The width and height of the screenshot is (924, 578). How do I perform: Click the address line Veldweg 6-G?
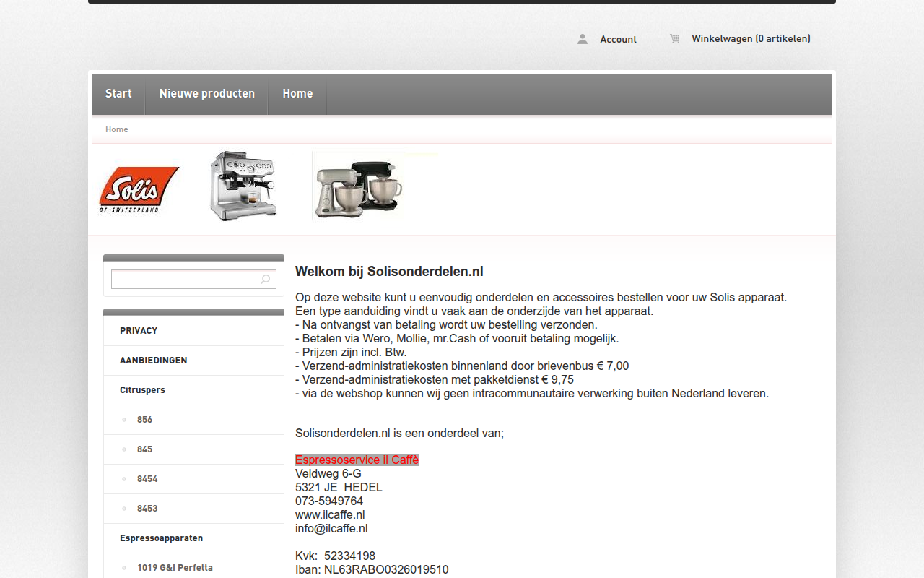328,474
